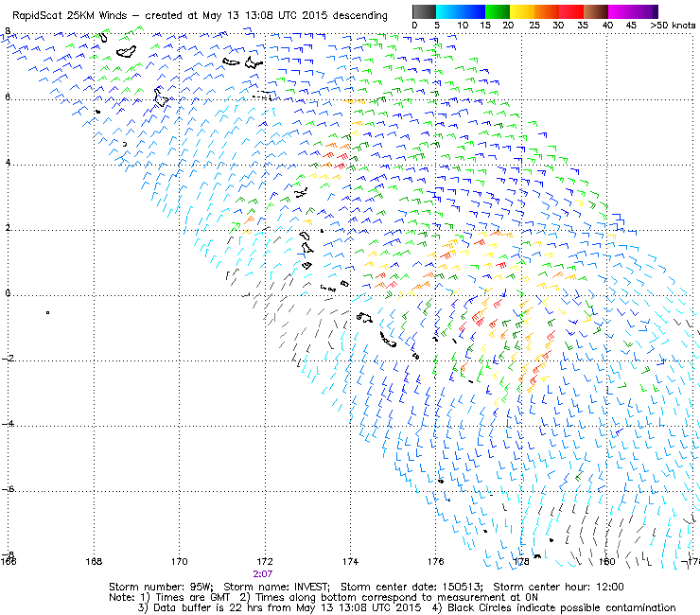Image resolution: width=700 pixels, height=615 pixels.
Task: Click the '>50 knots' legend label
Action: click(673, 25)
